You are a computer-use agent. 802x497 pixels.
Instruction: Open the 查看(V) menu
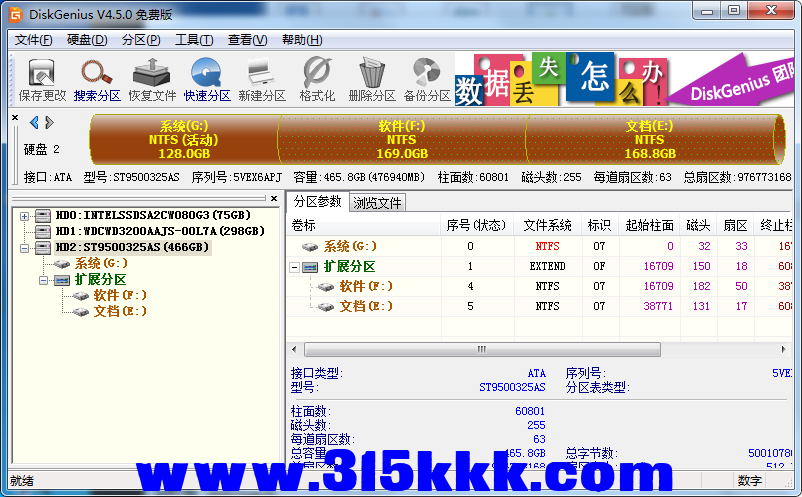click(248, 40)
